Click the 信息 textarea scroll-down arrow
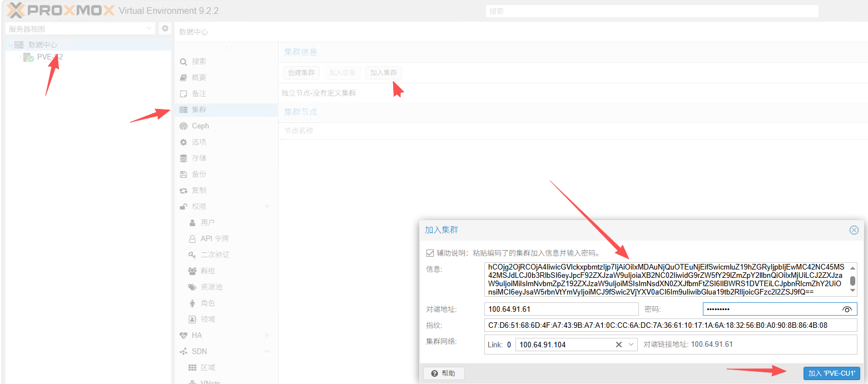Image resolution: width=868 pixels, height=384 pixels. [852, 291]
